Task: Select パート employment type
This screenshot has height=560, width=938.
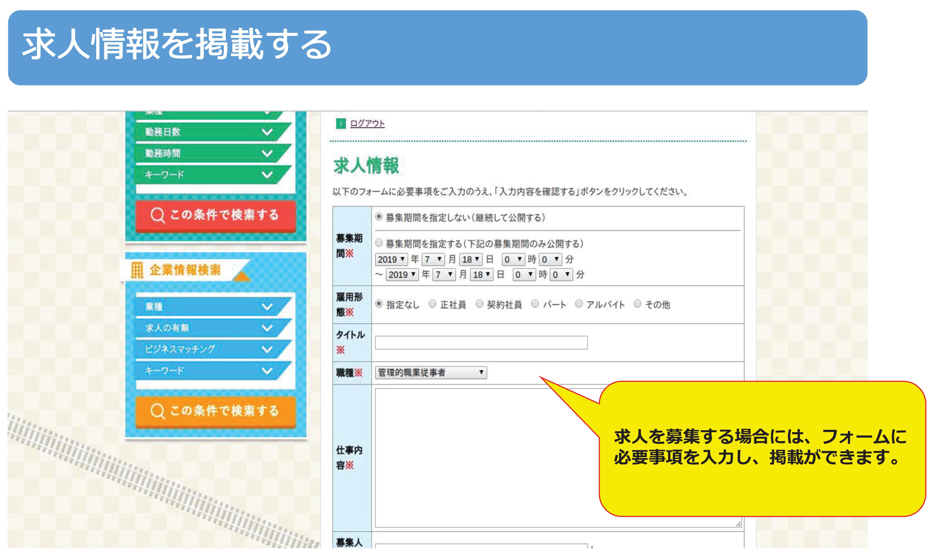Action: 534,304
